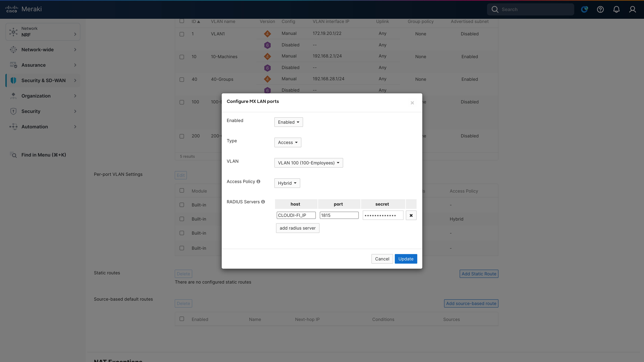Click the Assurance sidebar icon
This screenshot has height=362, width=644.
13,65
